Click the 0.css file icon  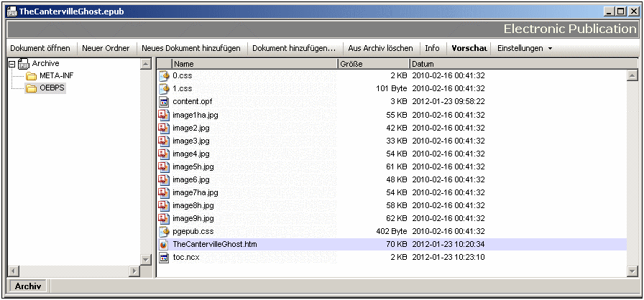tap(165, 76)
